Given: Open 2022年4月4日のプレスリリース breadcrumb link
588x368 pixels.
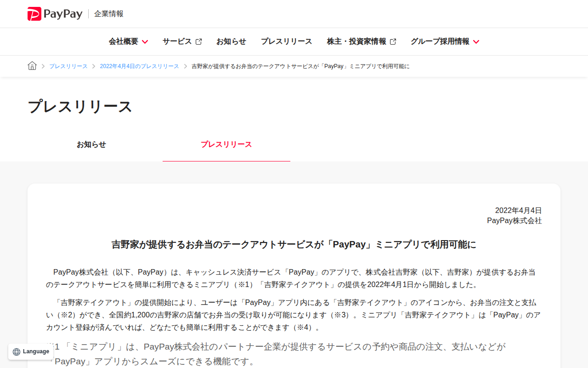Looking at the screenshot, I should click(139, 66).
